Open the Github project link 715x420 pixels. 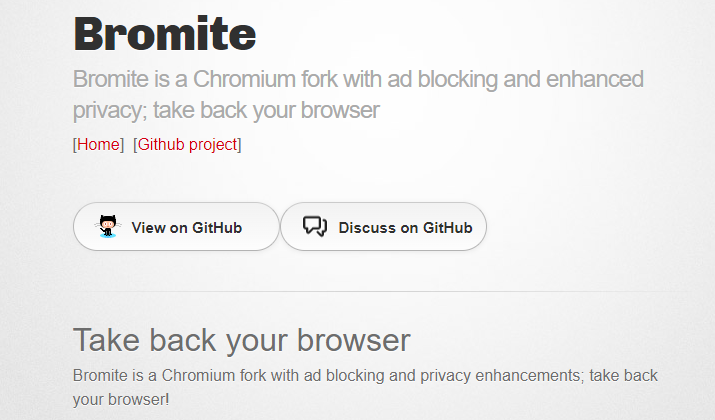pos(187,145)
